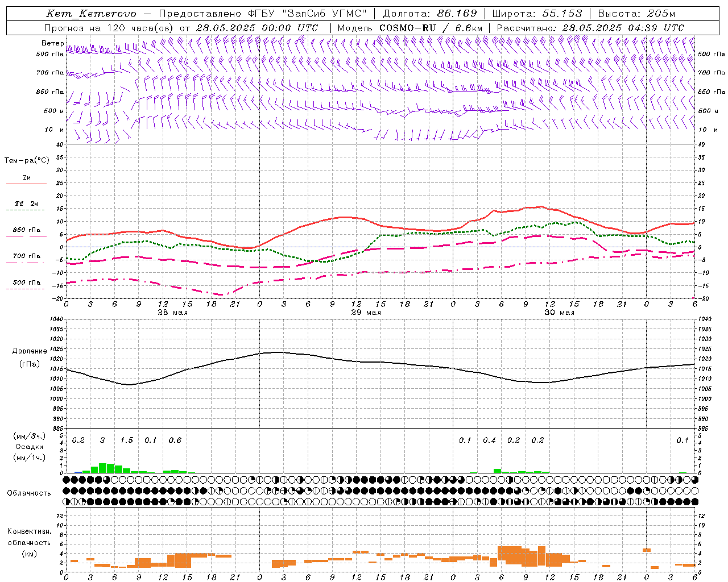Viewport: 728px width, 582px height.
Task: Click the model name COSMO-RU / 6.6км
Action: [431, 28]
